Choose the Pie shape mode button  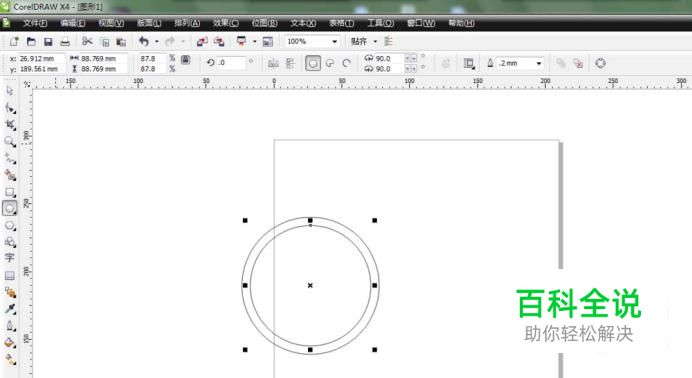coord(330,64)
